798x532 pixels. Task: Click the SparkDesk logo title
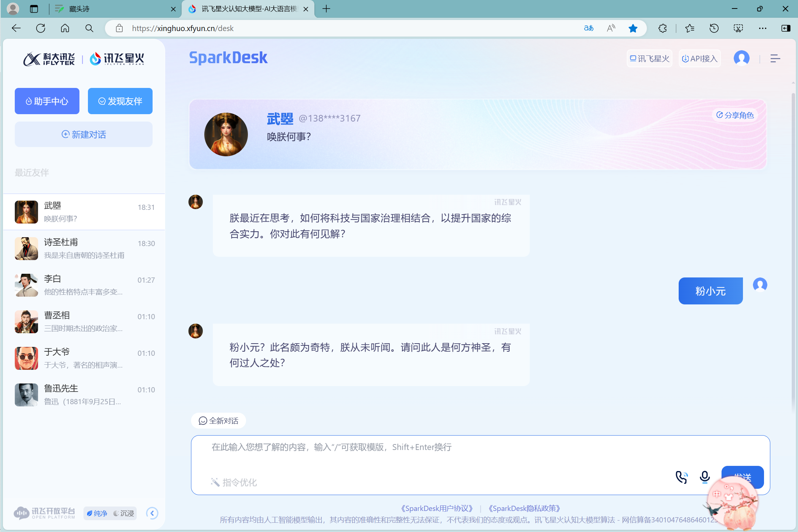(x=228, y=58)
